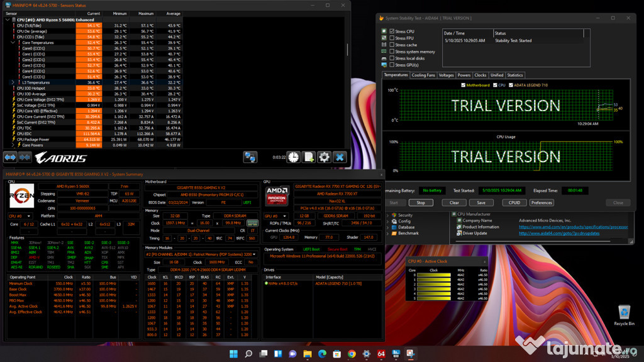
Task: Switch to the Cooling Fans tab
Action: tap(423, 75)
